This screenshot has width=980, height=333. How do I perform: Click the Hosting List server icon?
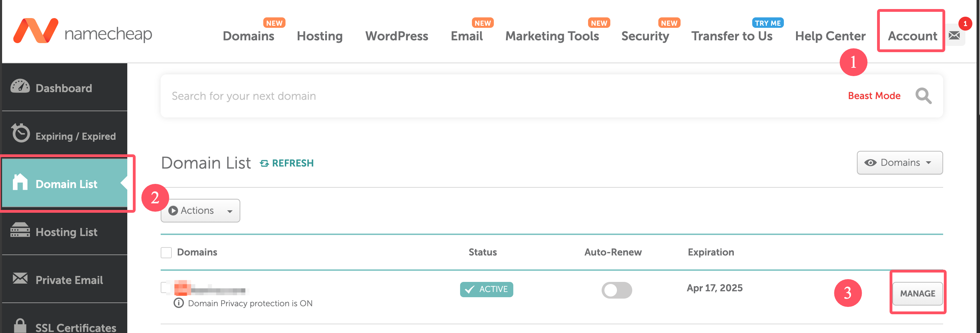click(x=20, y=230)
